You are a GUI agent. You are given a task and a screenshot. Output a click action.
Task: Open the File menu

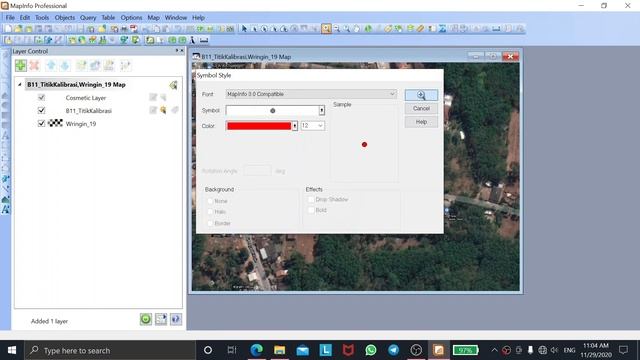10,18
